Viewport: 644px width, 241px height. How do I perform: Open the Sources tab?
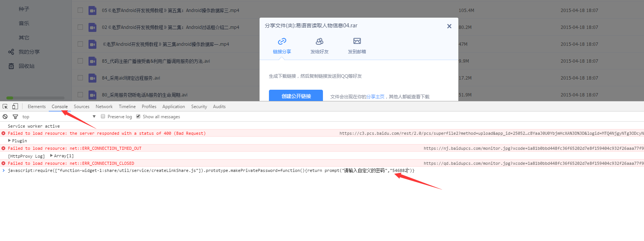[x=81, y=107]
